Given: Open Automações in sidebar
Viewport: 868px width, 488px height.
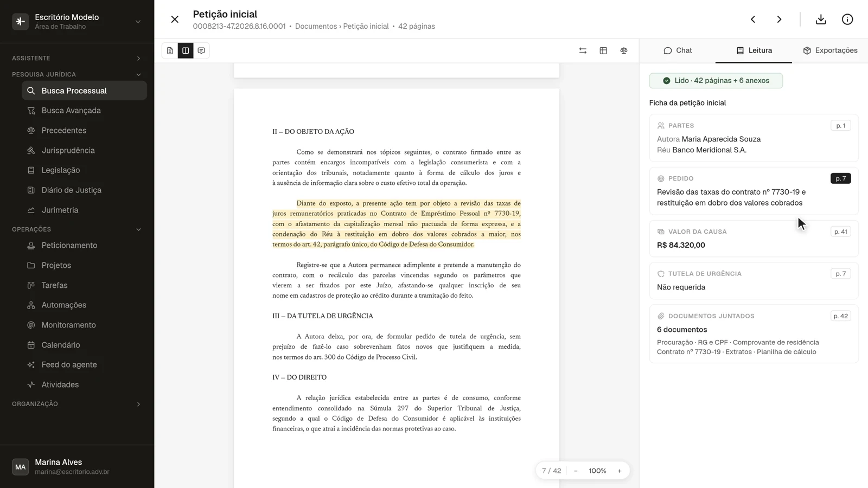Looking at the screenshot, I should [84, 305].
